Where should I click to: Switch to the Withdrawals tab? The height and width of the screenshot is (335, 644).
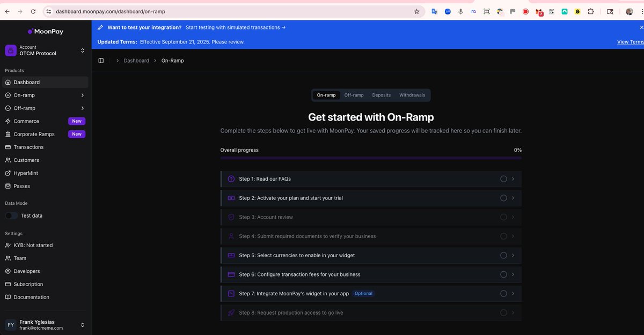pos(412,95)
